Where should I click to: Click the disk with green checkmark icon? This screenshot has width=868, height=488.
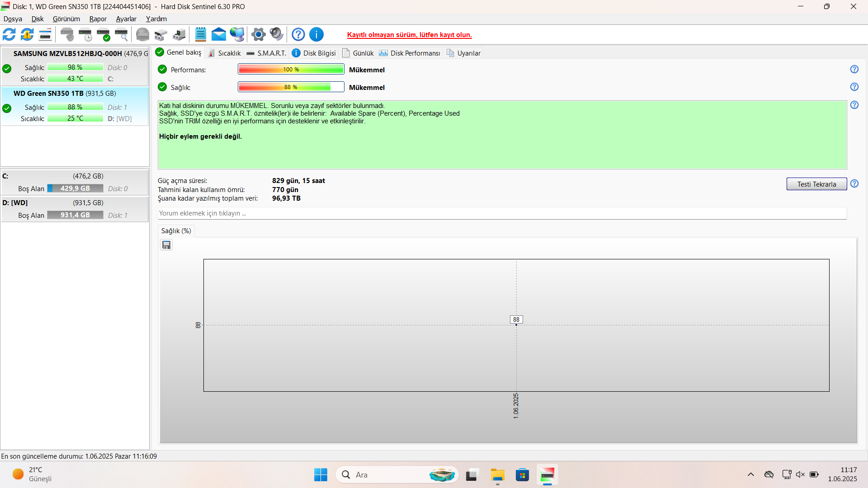pos(104,34)
